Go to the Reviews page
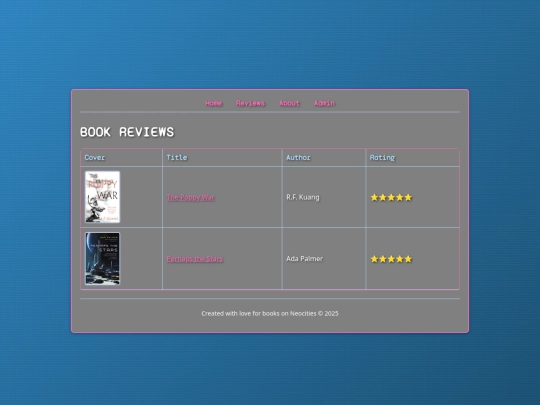Image resolution: width=540 pixels, height=405 pixels. (250, 103)
